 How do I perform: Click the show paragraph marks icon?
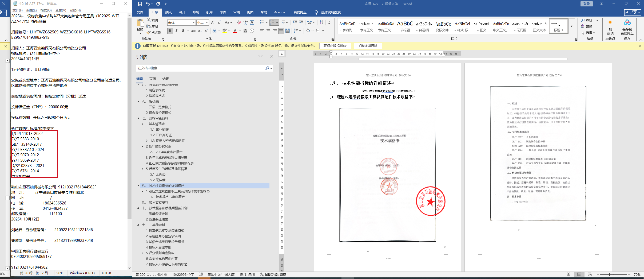pos(330,23)
